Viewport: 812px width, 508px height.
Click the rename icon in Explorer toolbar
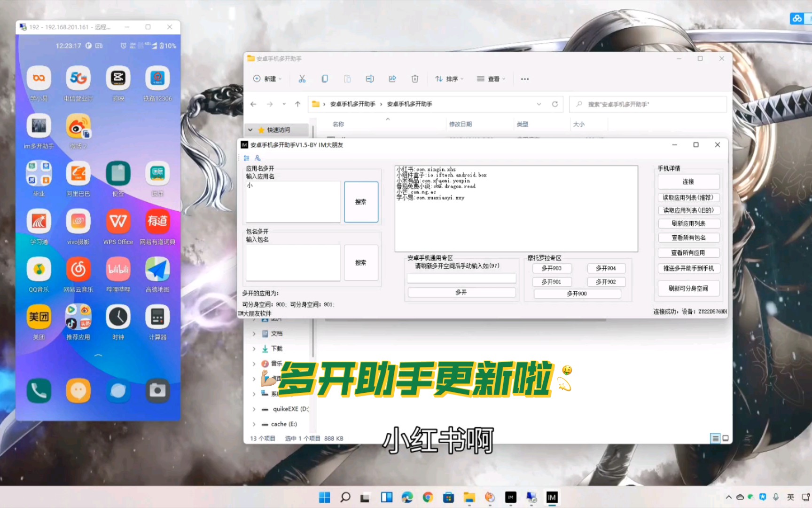370,79
